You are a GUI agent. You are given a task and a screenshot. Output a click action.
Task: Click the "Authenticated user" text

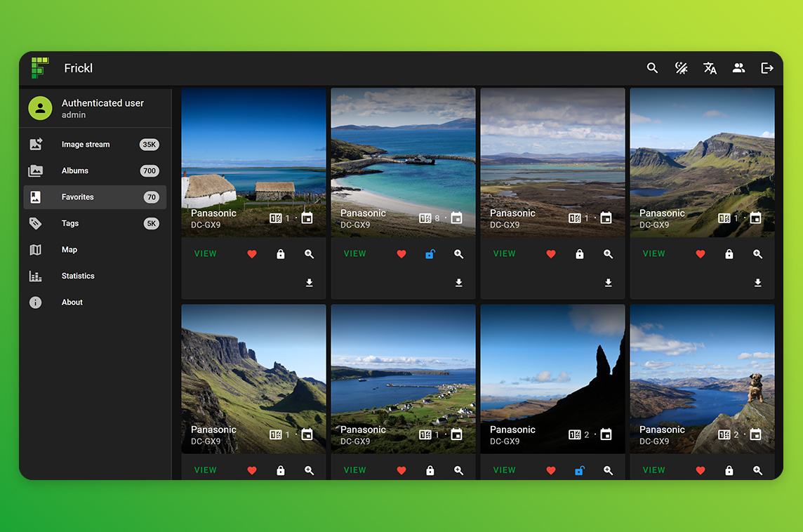tap(102, 103)
